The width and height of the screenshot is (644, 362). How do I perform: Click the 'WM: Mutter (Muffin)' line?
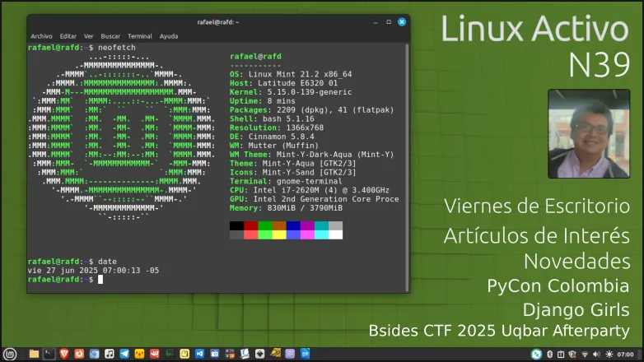pos(274,146)
